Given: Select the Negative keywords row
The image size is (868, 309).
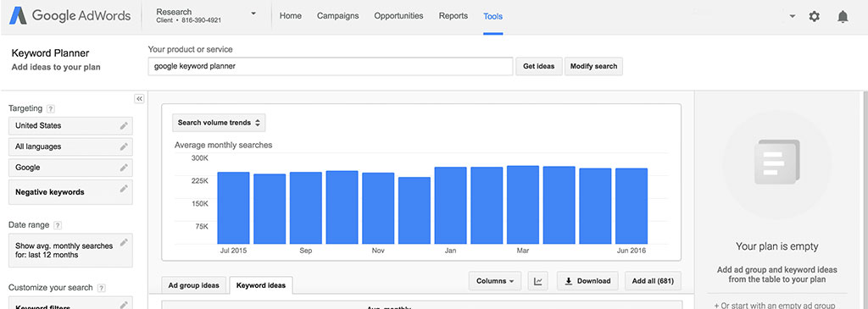Looking at the screenshot, I should pos(71,192).
